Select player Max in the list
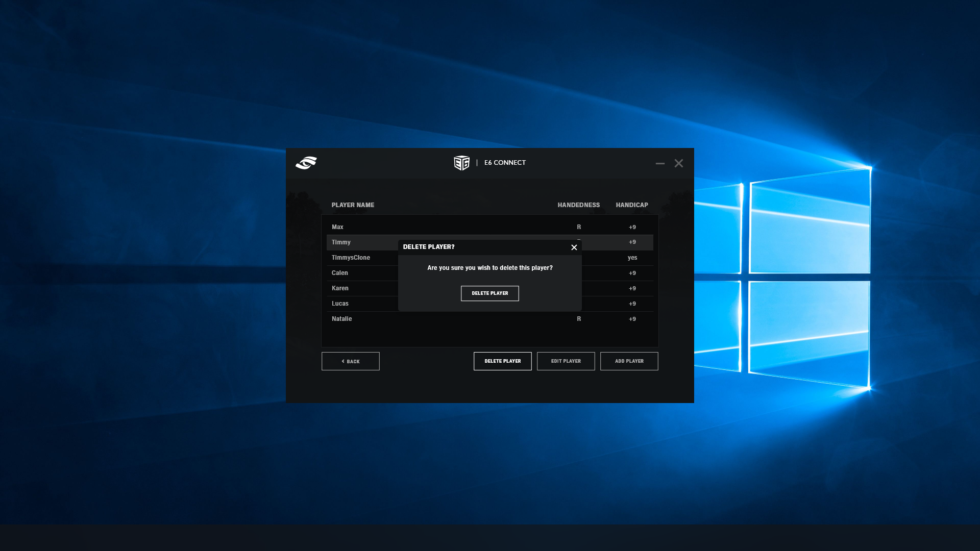Screen dimensions: 980x551 coord(337,227)
